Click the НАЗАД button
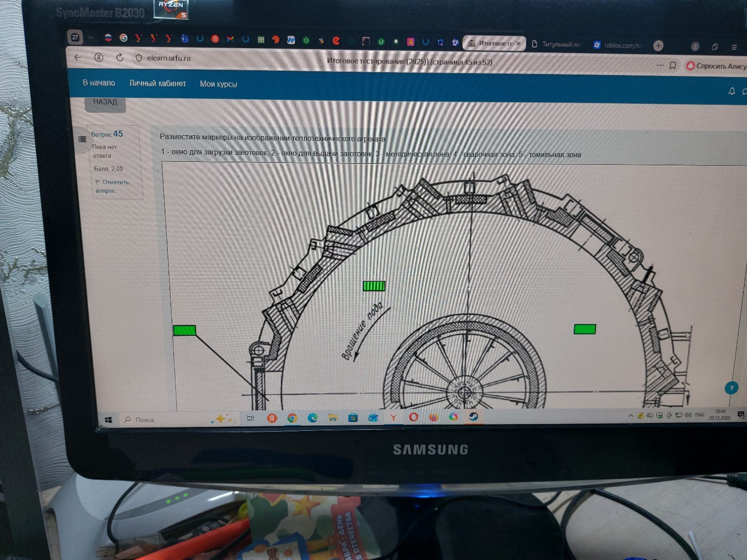 pyautogui.click(x=105, y=102)
